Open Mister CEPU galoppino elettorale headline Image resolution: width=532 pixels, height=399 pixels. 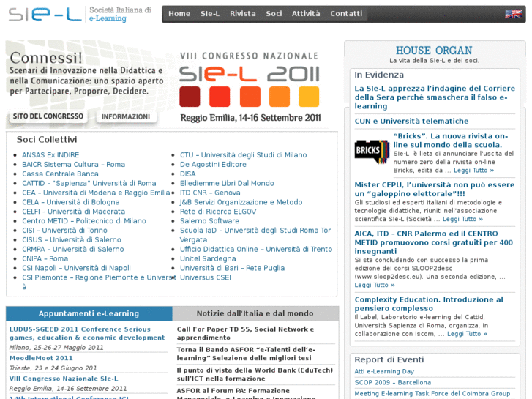pos(435,189)
